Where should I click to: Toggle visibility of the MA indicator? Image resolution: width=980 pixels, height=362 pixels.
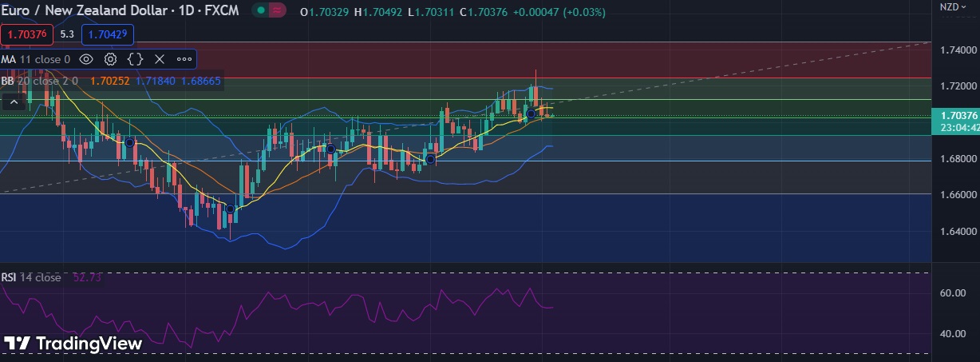(86, 59)
